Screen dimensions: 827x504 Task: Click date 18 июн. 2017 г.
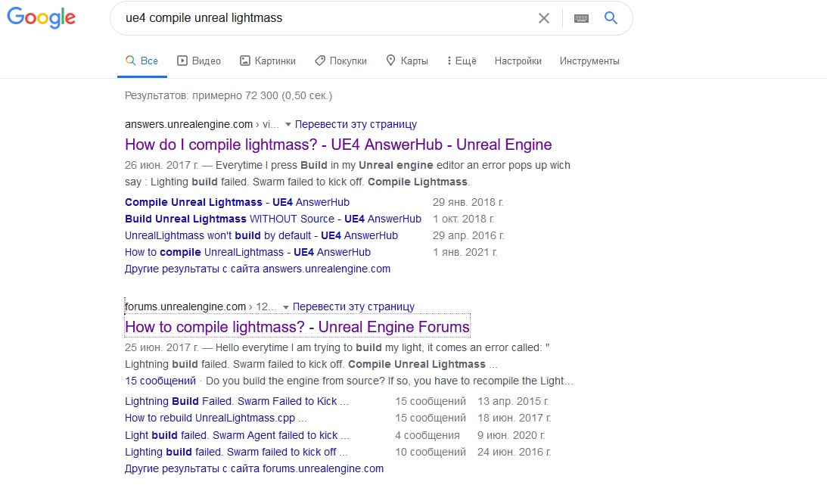pos(515,418)
